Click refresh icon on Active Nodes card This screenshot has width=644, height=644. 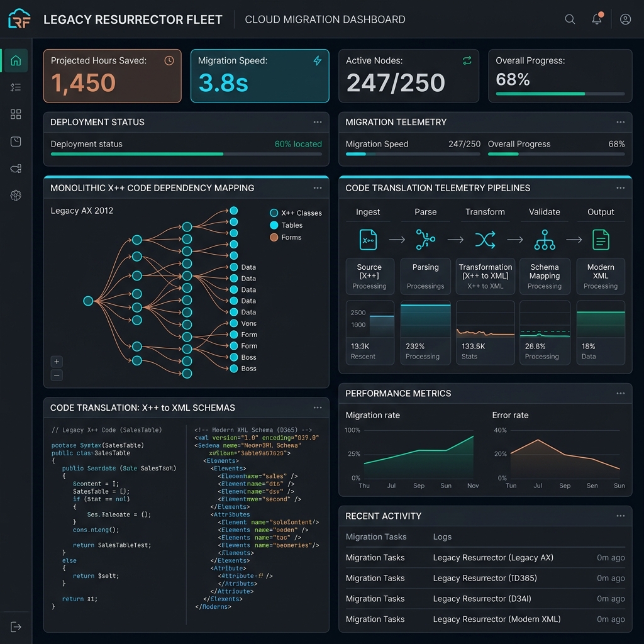467,61
